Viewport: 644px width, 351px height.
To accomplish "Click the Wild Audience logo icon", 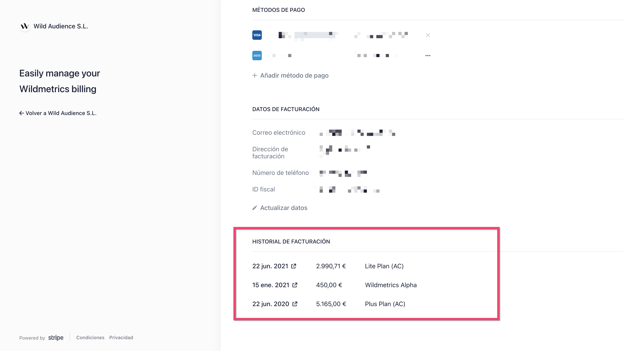I will (25, 26).
